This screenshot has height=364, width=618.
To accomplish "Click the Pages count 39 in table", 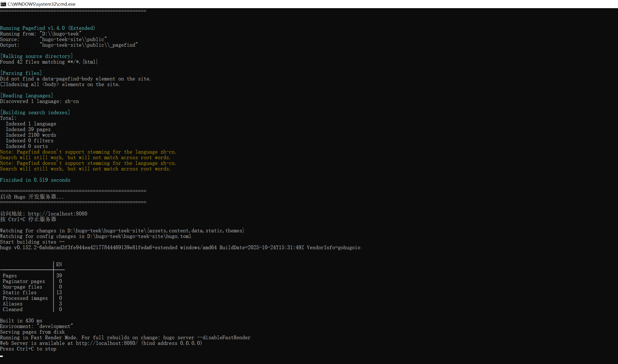I will 59,276.
